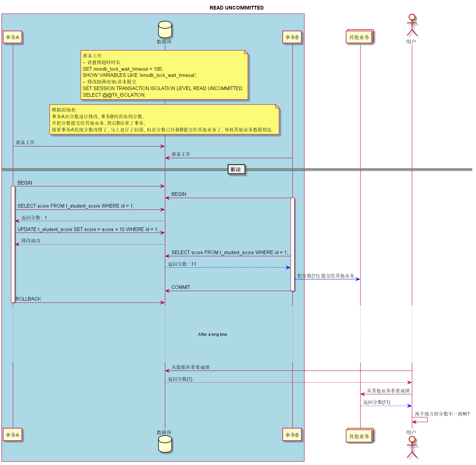Select the 从其他业务看看成绩 message label
The image size is (476, 465).
[x=388, y=391]
